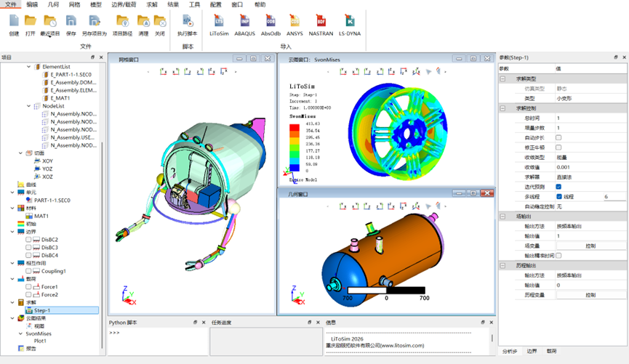
Task: Click the 关闭 close-project icon
Action: 160,21
